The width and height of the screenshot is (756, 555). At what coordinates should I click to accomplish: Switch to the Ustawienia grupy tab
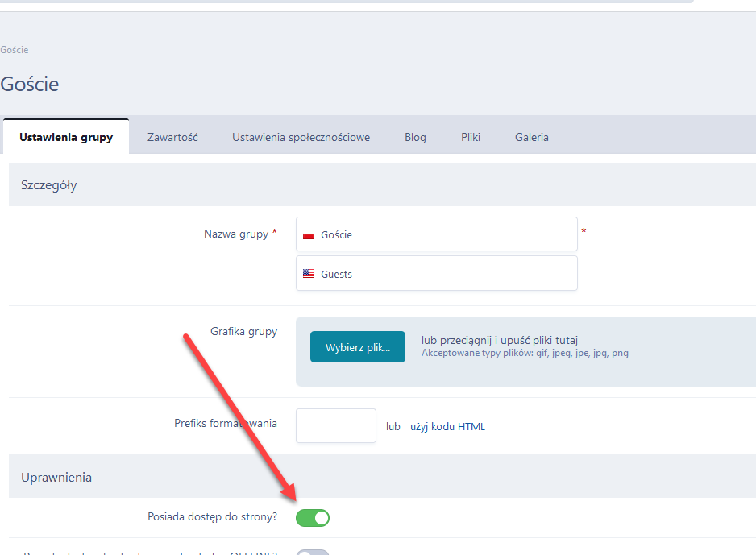tap(66, 137)
